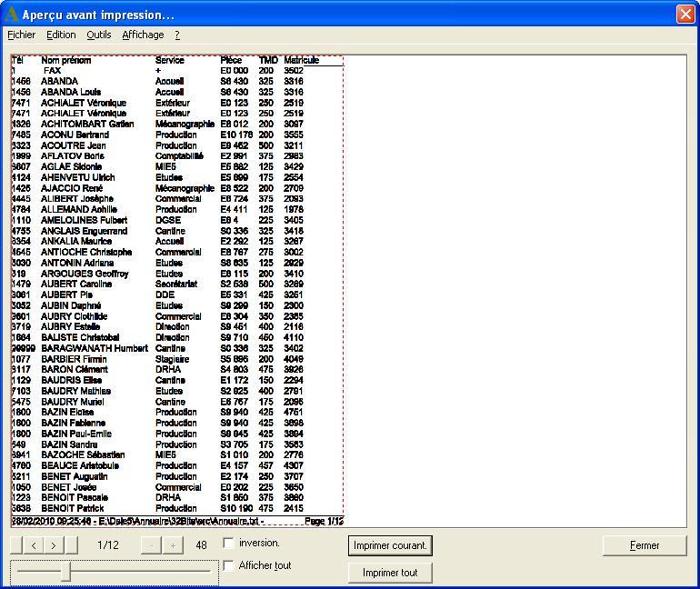700x589 pixels.
Task: Open the Outils menu
Action: [x=99, y=35]
